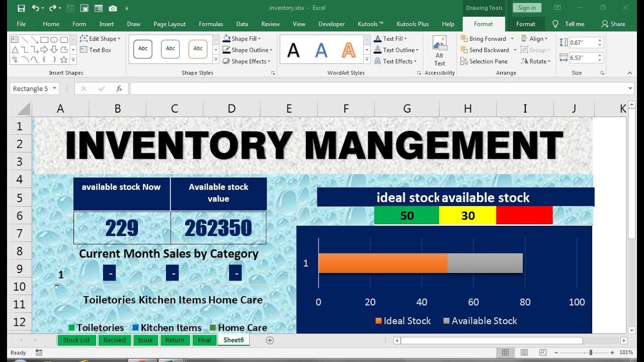Click the fx insert function icon
644x362 pixels.
click(x=119, y=88)
